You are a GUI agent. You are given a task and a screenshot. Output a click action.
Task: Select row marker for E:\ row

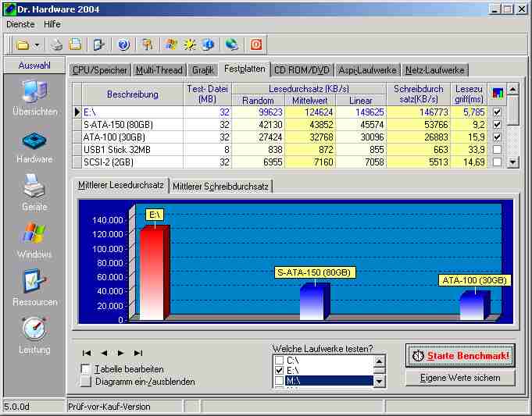pyautogui.click(x=77, y=112)
